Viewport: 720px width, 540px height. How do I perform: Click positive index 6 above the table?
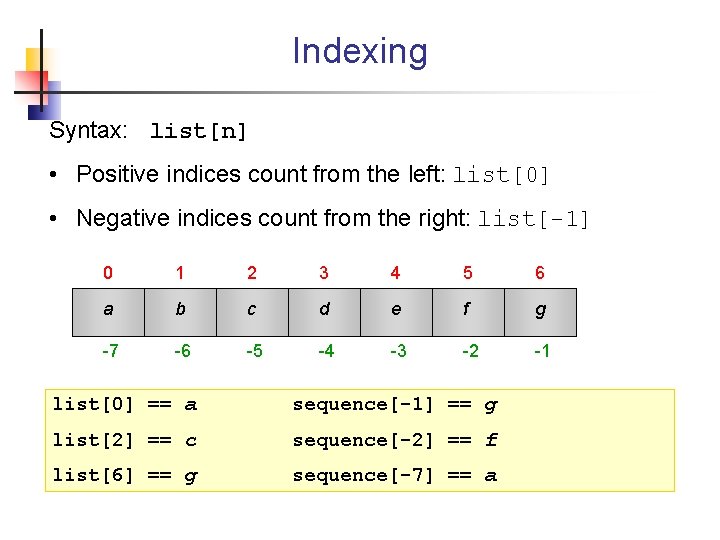tap(540, 273)
